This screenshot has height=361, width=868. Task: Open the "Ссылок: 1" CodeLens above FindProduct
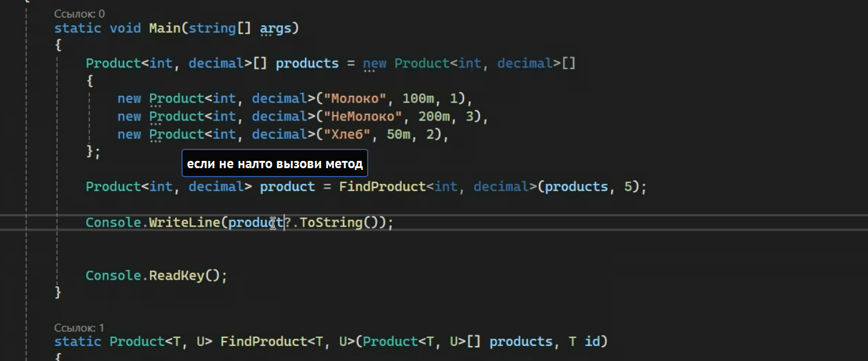pos(79,328)
